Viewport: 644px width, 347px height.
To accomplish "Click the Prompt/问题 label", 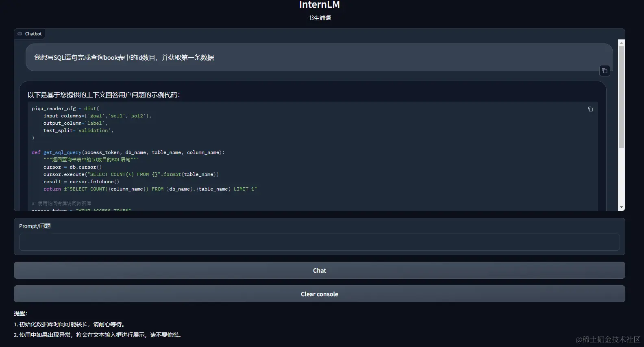I will click(35, 226).
